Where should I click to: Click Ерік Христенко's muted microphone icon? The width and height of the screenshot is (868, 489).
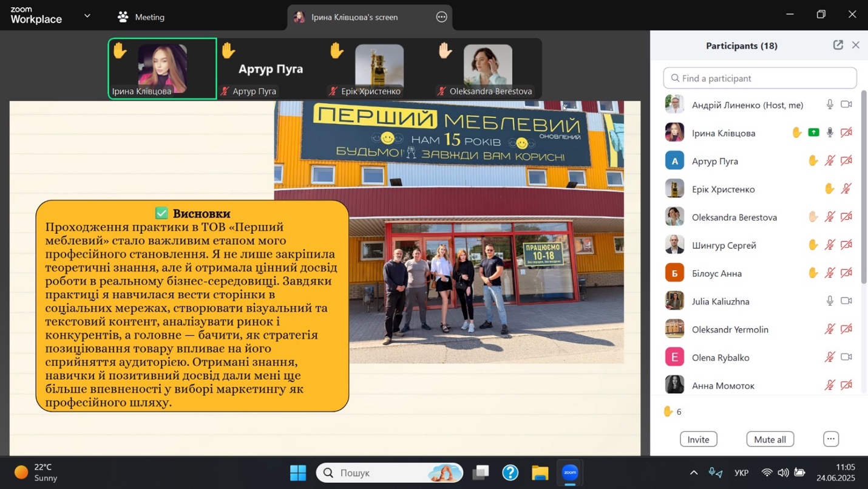(847, 189)
